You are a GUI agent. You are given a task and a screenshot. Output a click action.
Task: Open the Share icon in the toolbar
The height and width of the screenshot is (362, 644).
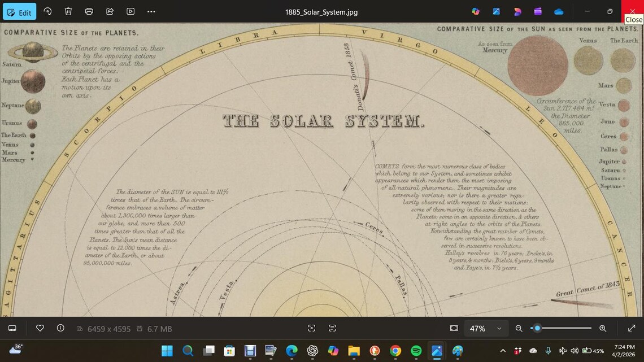110,11
